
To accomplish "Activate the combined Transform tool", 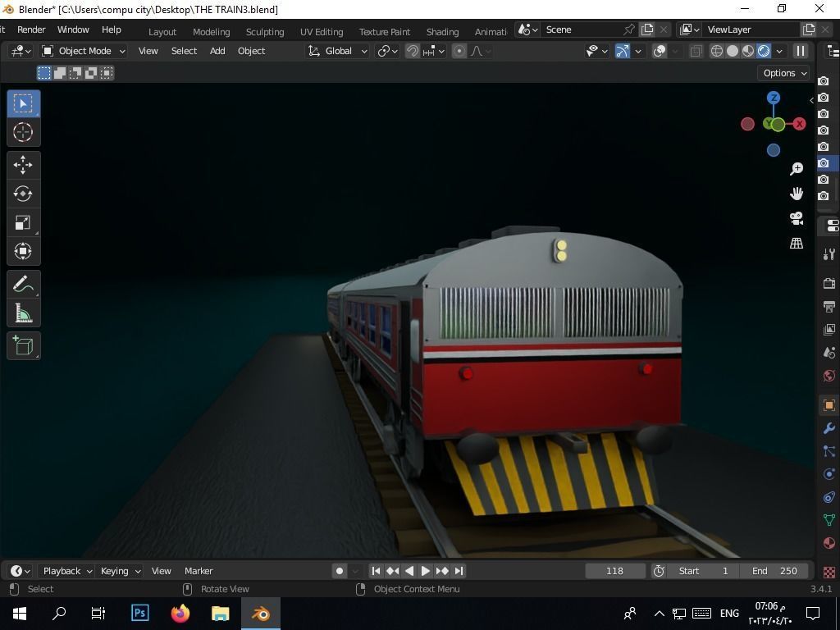I will 23,251.
